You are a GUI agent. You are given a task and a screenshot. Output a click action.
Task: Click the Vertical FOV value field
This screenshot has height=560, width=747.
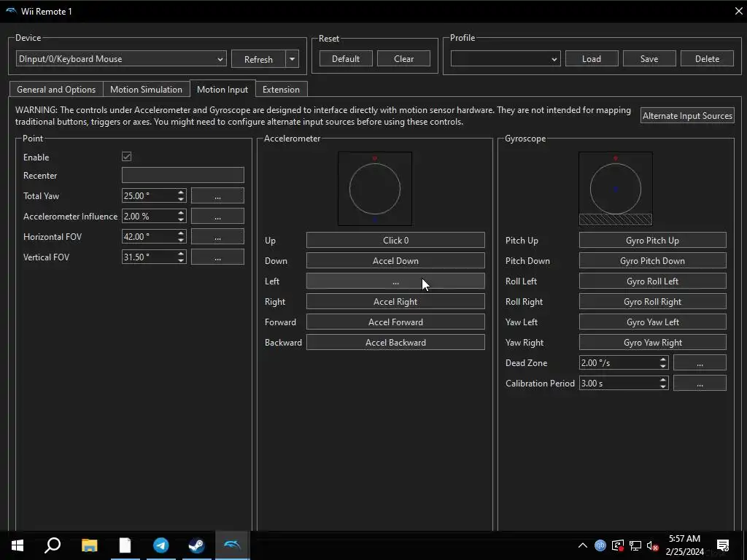(154, 257)
